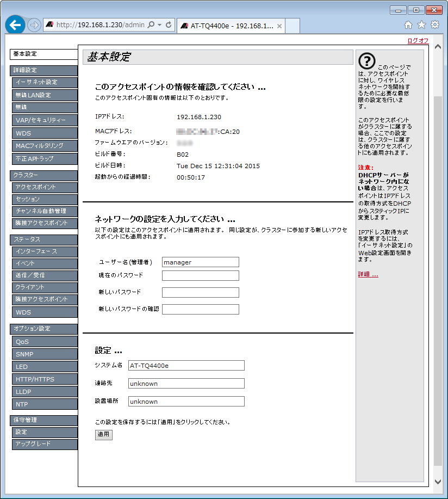The height and width of the screenshot is (499, 448).
Task: Open イベント status item
Action: pyautogui.click(x=45, y=263)
